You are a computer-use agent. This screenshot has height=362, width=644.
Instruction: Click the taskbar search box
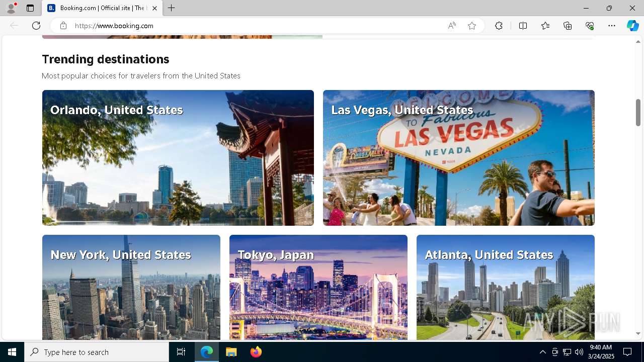point(97,352)
